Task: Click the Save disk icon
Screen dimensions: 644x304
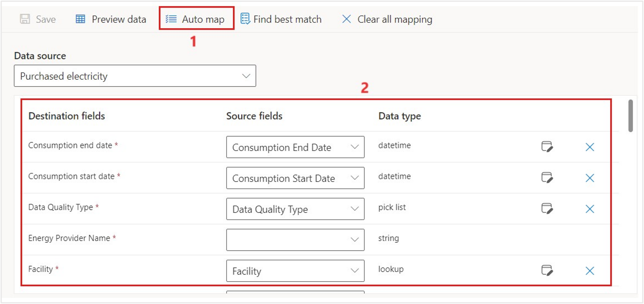Action: [x=25, y=19]
